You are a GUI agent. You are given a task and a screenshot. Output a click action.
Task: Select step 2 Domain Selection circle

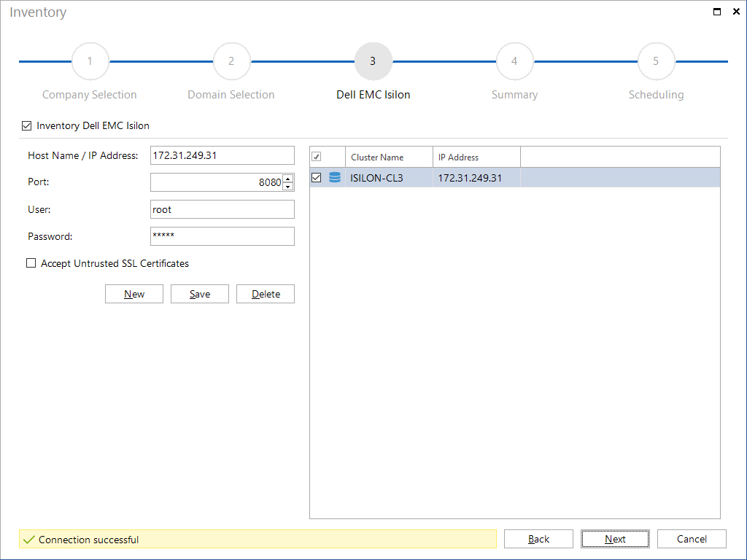click(x=231, y=61)
